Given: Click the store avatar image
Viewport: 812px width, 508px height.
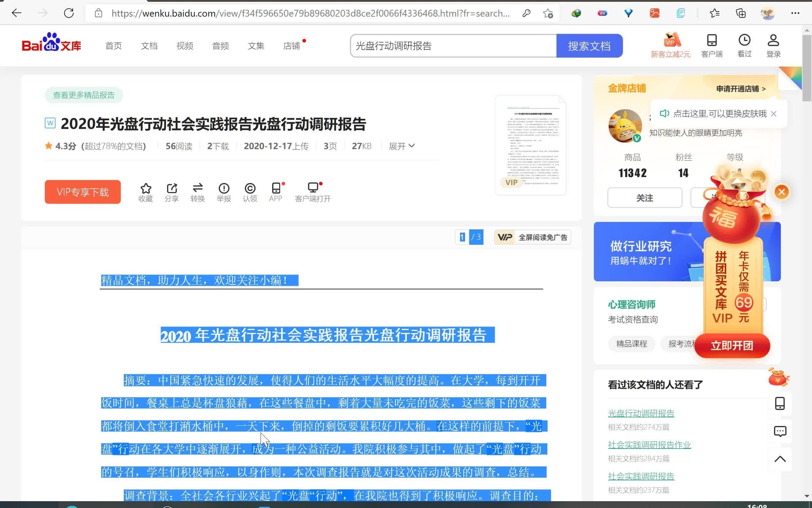Looking at the screenshot, I should click(625, 126).
